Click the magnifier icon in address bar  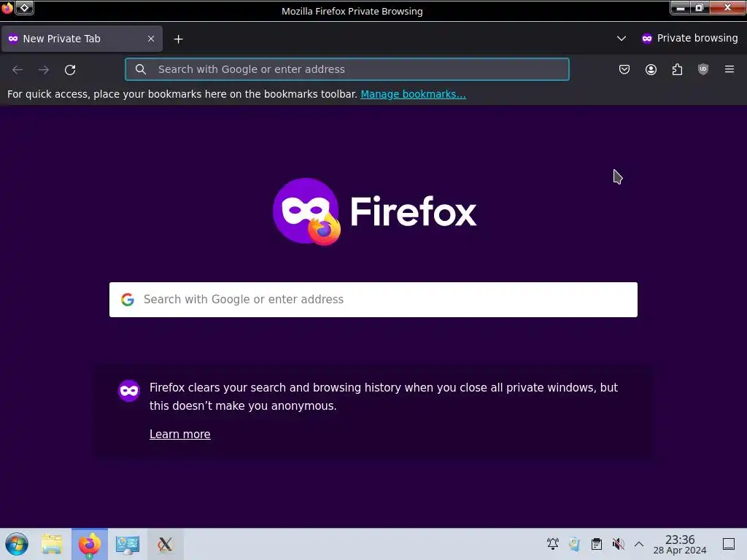141,69
